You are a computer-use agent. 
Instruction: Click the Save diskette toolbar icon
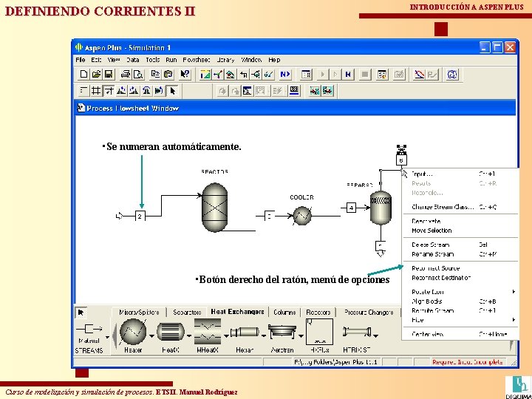pyautogui.click(x=109, y=74)
